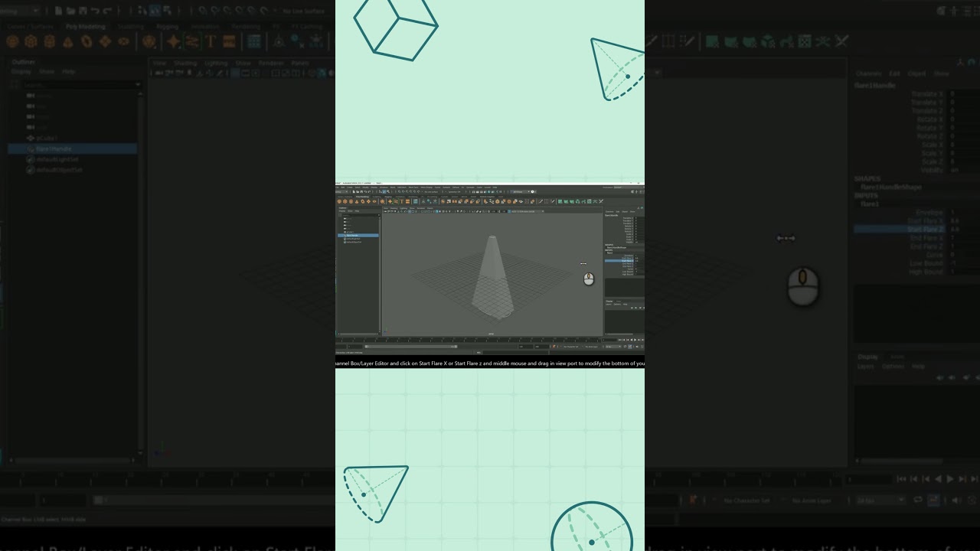Open Channel Box Channels menu in small Maya window
Viewport: 980px width, 551px height.
coord(609,212)
